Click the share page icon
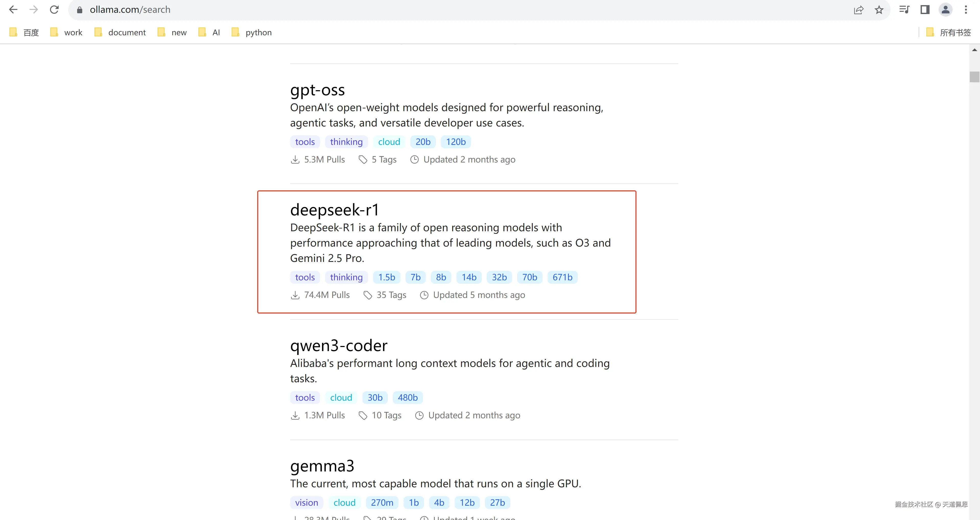Screen dimensions: 980x520 pos(858,9)
